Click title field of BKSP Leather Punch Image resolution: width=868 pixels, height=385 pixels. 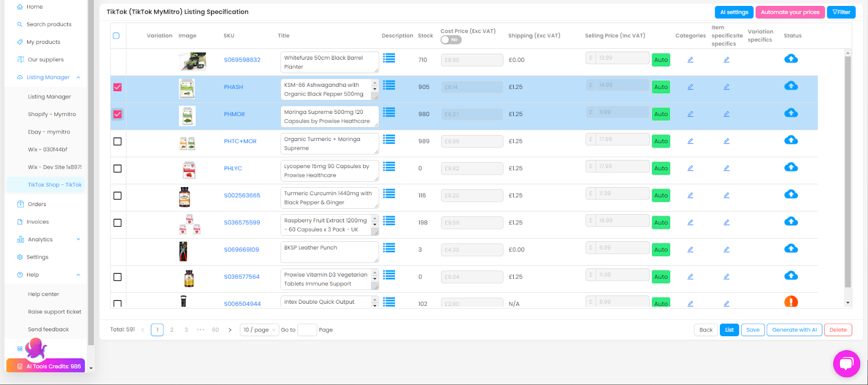click(x=330, y=252)
